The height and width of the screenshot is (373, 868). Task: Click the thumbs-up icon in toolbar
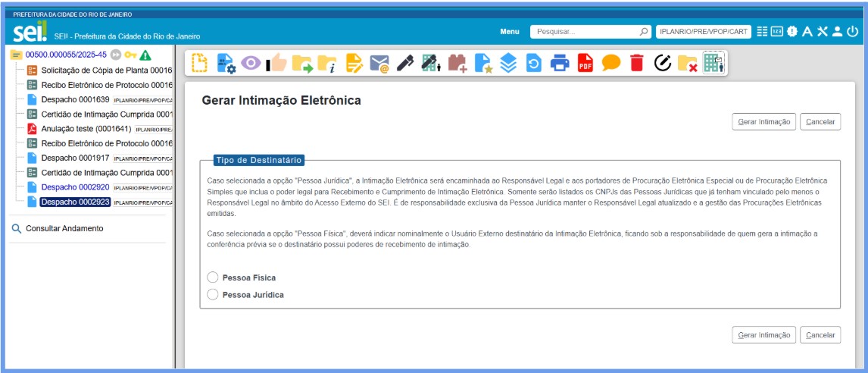[x=277, y=63]
